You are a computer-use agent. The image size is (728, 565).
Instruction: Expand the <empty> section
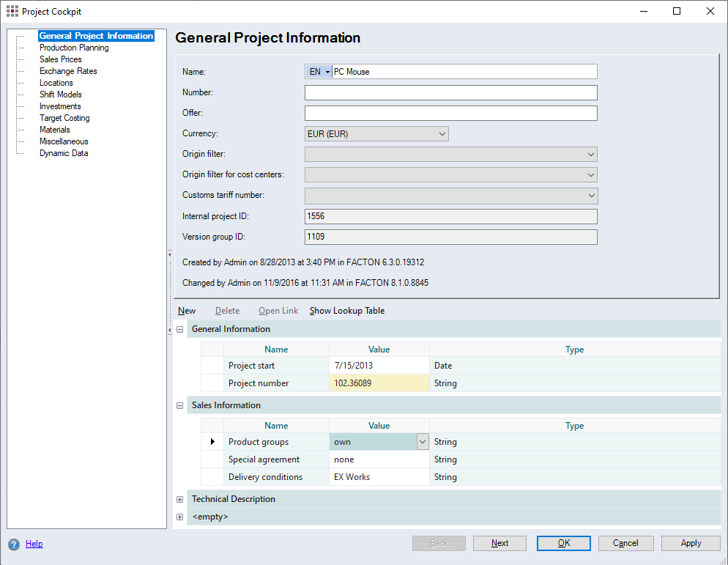(x=180, y=517)
